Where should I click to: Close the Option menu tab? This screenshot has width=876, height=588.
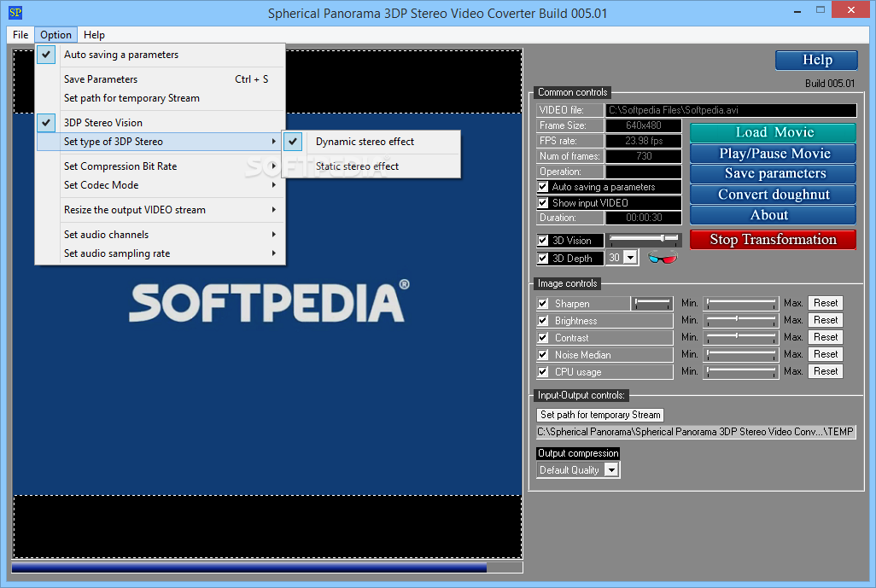pyautogui.click(x=55, y=35)
